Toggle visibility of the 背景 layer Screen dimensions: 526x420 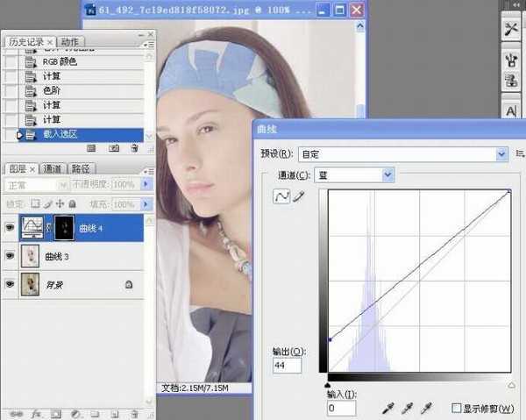(11, 284)
